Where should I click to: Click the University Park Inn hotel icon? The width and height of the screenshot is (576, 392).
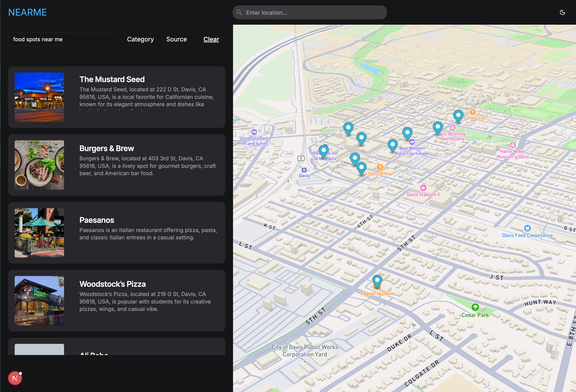coord(254,132)
